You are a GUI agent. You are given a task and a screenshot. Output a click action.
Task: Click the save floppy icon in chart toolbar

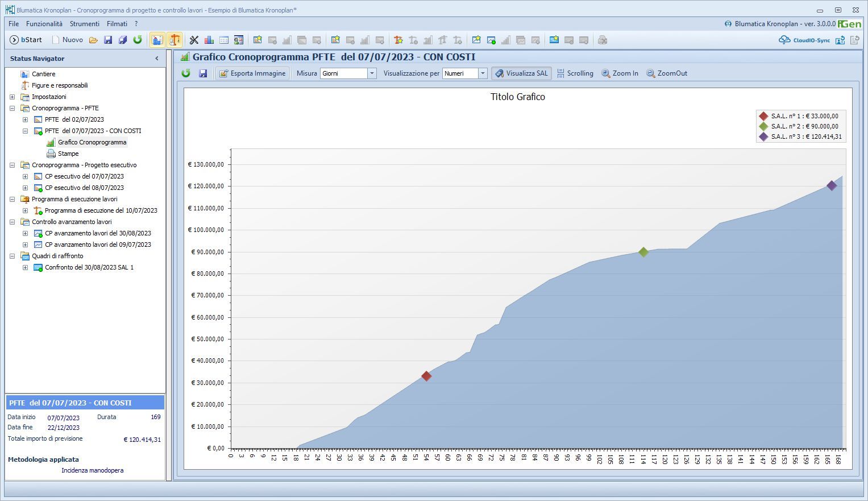(x=203, y=73)
